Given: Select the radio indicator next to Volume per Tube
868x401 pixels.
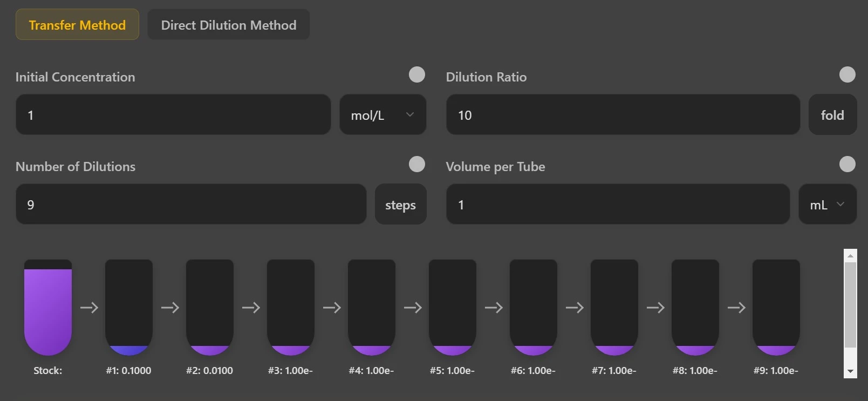Looking at the screenshot, I should pos(848,164).
